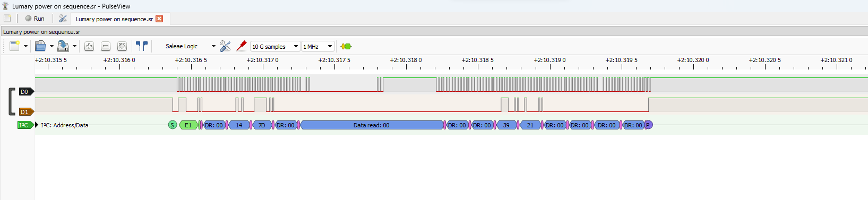The image size is (868, 200).
Task: Click the add protocol decoder icon
Action: tap(346, 46)
